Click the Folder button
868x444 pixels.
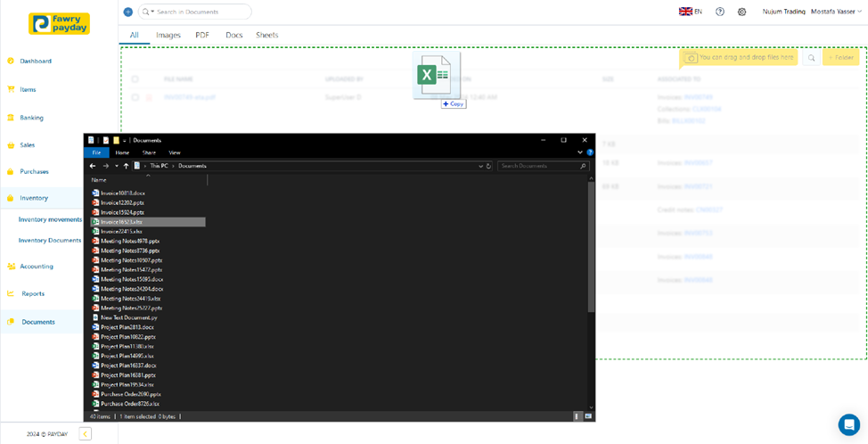click(840, 58)
